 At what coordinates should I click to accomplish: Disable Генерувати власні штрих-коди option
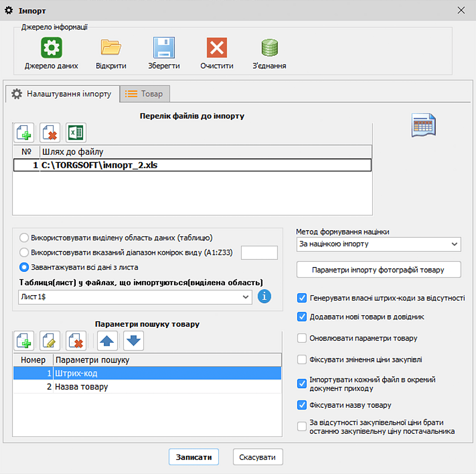click(x=302, y=298)
